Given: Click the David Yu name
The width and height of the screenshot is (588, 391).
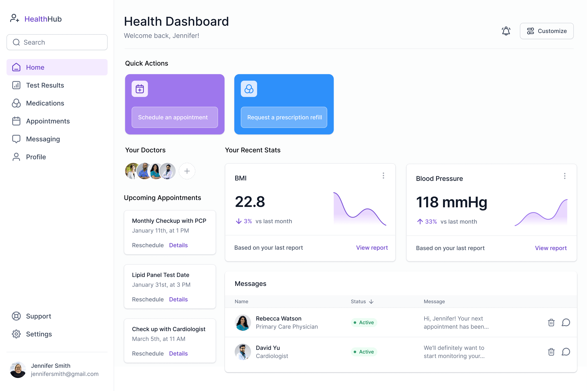Looking at the screenshot, I should click(x=268, y=348).
